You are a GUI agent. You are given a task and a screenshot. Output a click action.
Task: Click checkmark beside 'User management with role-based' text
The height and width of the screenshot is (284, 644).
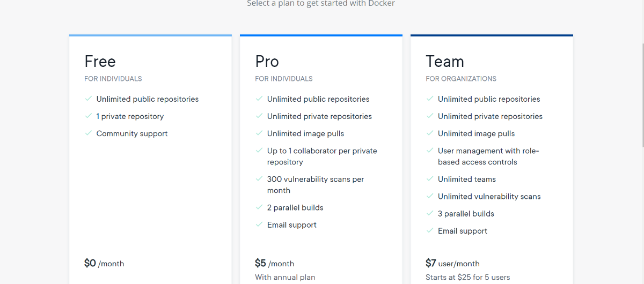pos(430,151)
